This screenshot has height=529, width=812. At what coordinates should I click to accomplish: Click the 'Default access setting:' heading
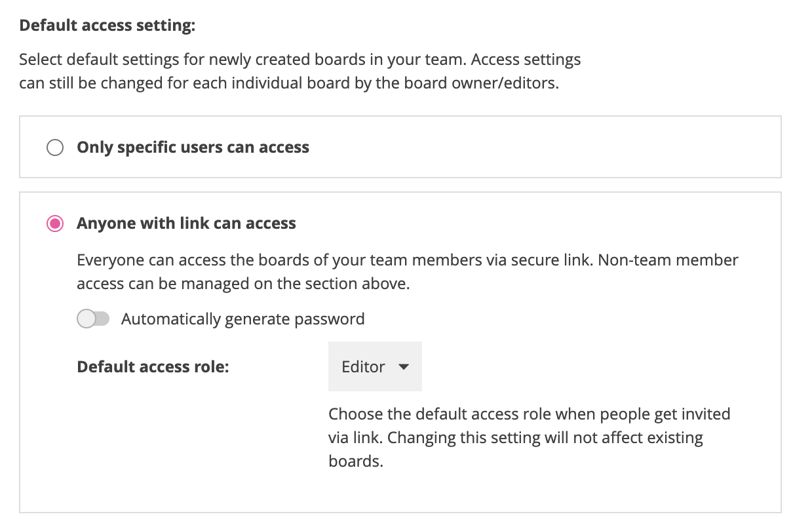tap(107, 26)
